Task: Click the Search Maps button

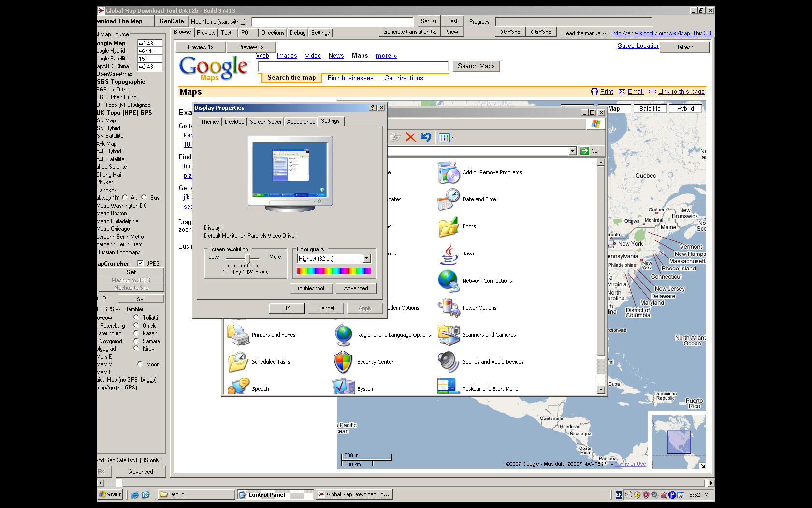Action: coord(476,66)
